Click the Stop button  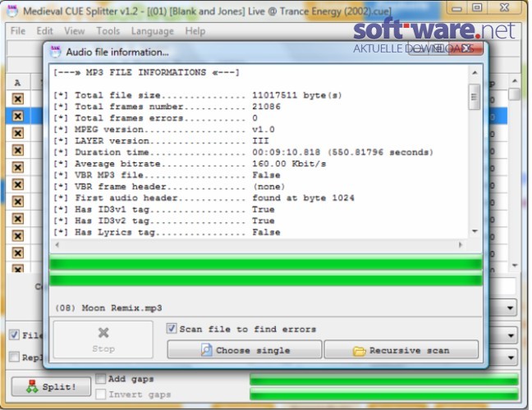[103, 339]
